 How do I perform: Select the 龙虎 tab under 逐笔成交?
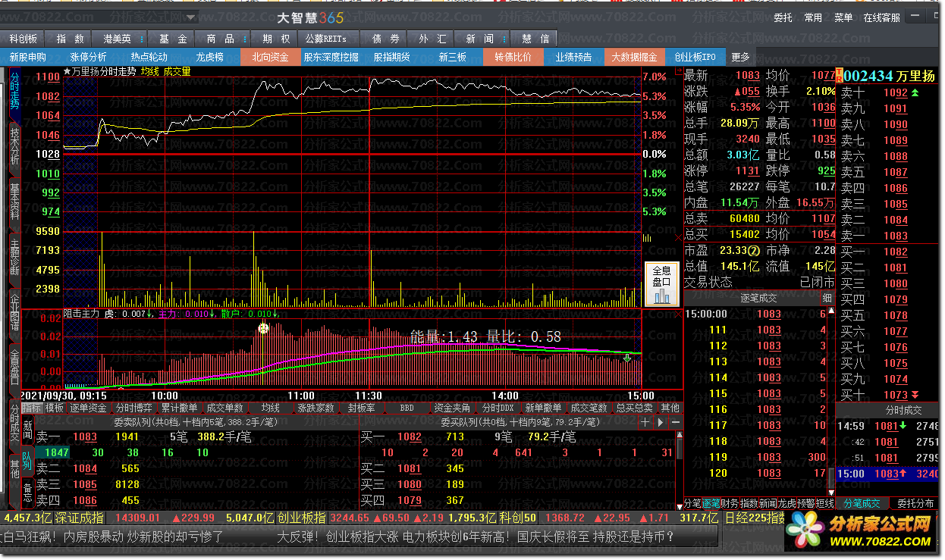coord(786,503)
